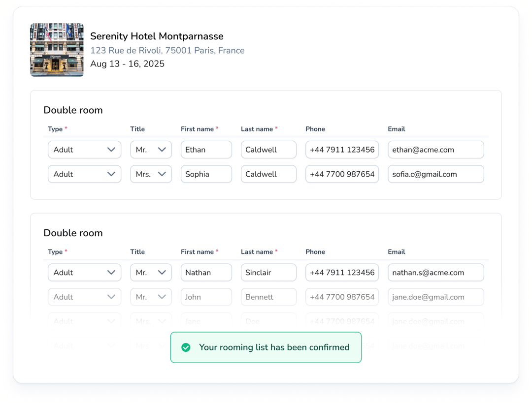Click the last name field in Ethan's row

click(x=268, y=150)
